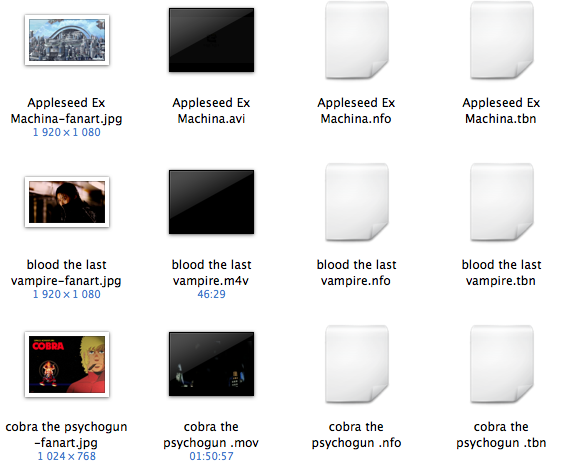Click the Appleseed Ex Machina.avi filename label

coord(211,110)
